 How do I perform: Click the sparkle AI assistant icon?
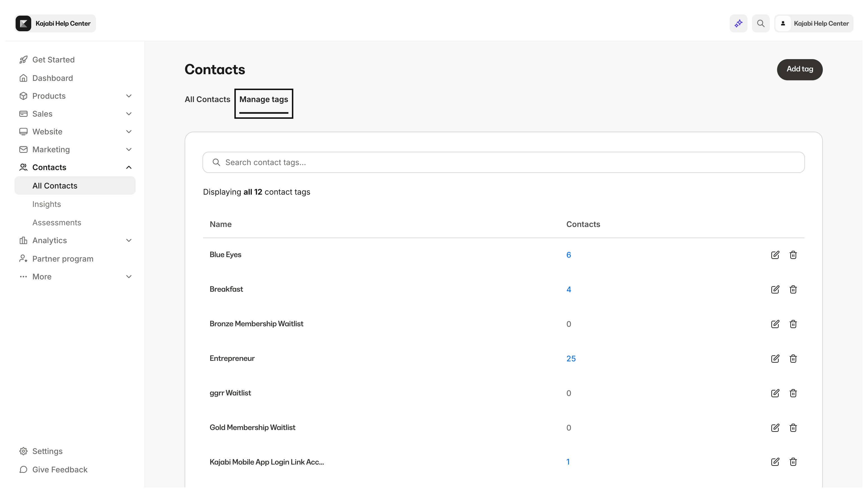tap(738, 23)
